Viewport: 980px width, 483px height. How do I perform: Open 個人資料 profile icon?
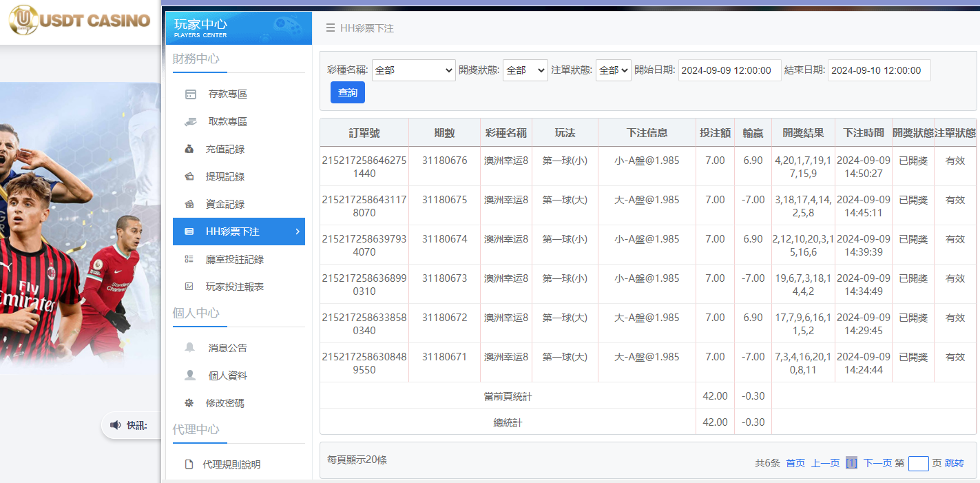(189, 375)
